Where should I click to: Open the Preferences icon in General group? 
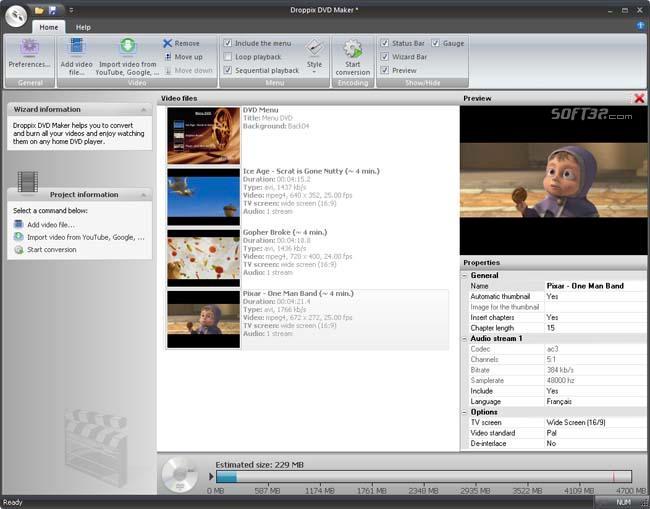pos(29,48)
